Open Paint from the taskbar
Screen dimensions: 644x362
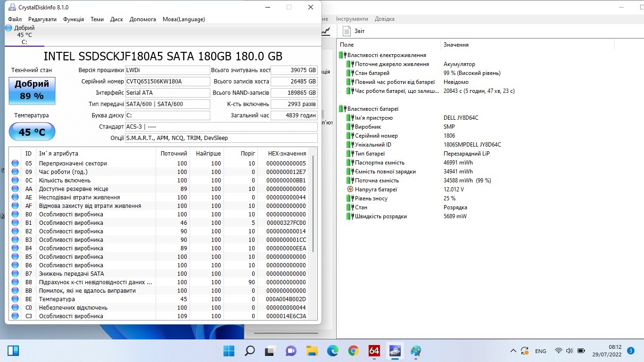(415, 351)
